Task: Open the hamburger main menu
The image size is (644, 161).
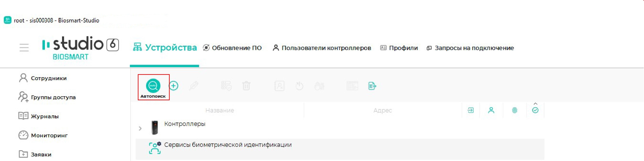Action: [24, 47]
